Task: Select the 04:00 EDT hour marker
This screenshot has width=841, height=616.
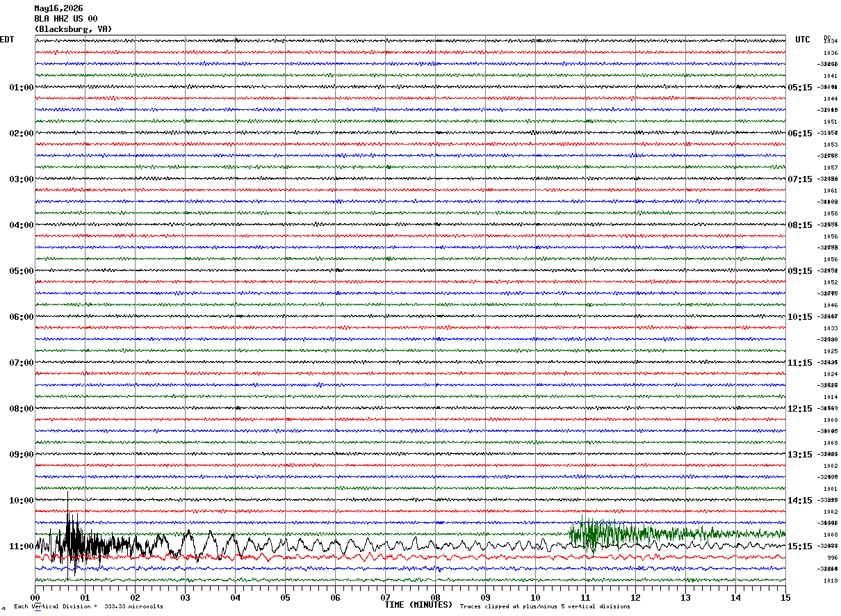Action: (x=22, y=225)
